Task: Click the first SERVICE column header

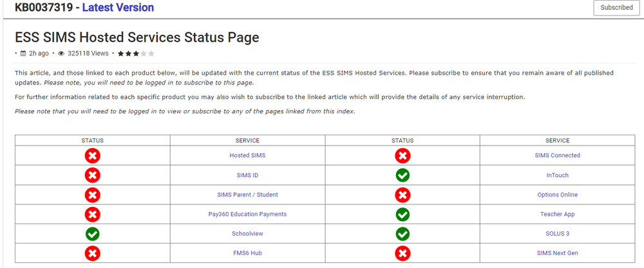Action: [x=247, y=140]
